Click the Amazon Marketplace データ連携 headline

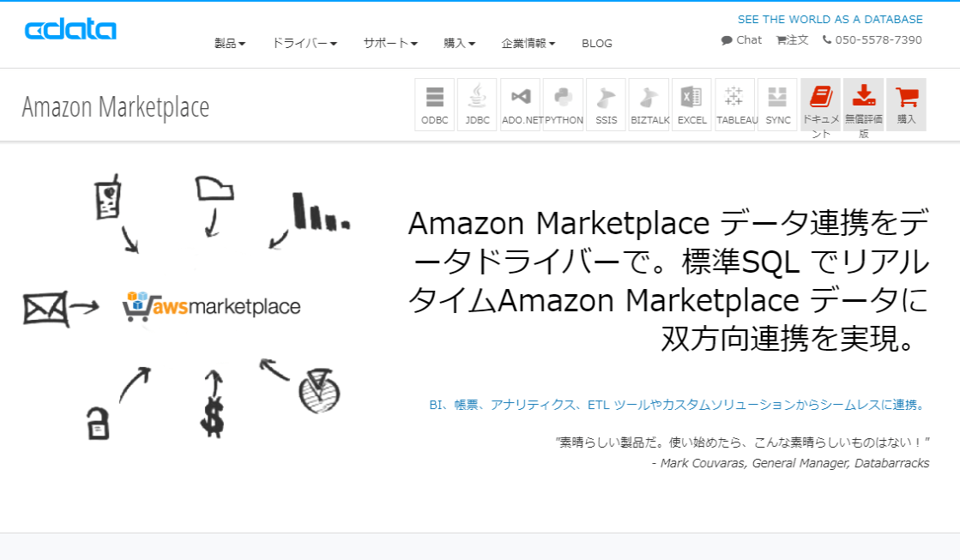(x=668, y=280)
